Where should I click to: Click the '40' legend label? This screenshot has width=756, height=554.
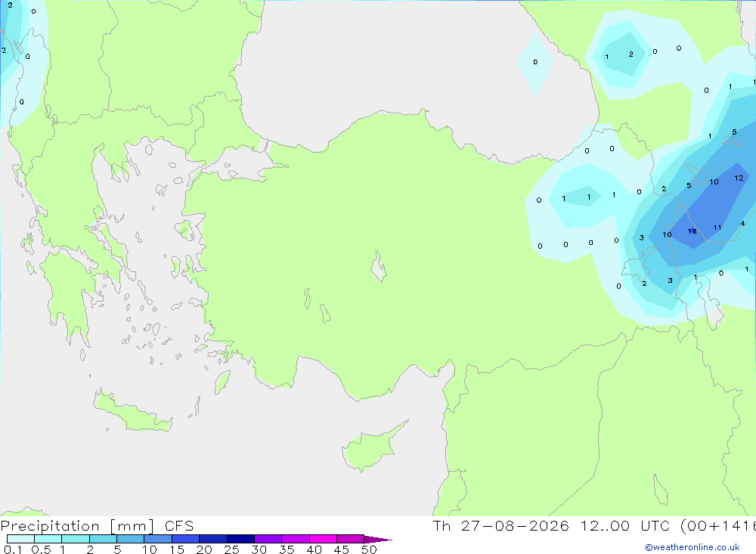point(314,549)
